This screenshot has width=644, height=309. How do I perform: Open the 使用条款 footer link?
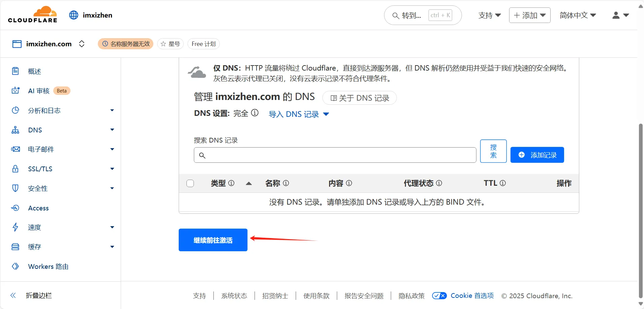[x=316, y=296]
